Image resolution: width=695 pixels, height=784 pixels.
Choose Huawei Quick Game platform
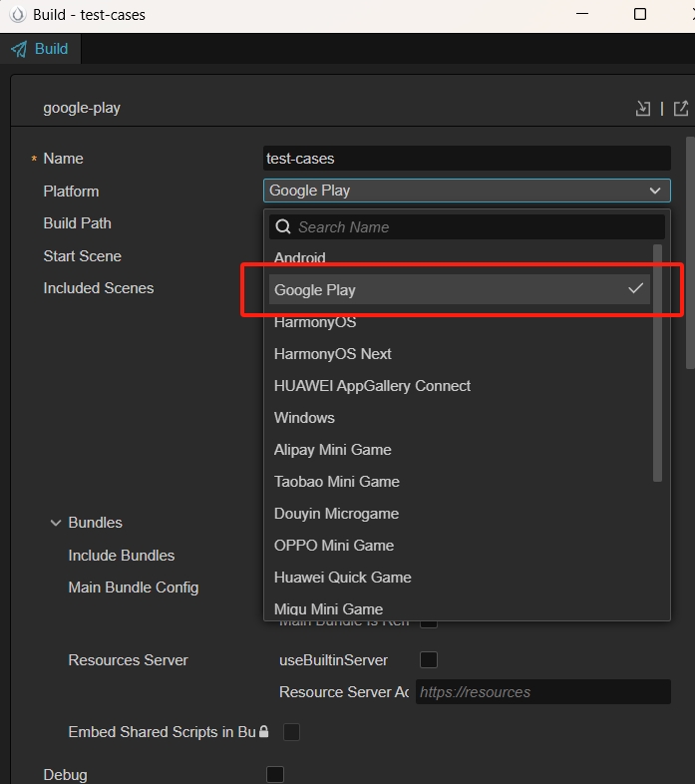(460, 578)
